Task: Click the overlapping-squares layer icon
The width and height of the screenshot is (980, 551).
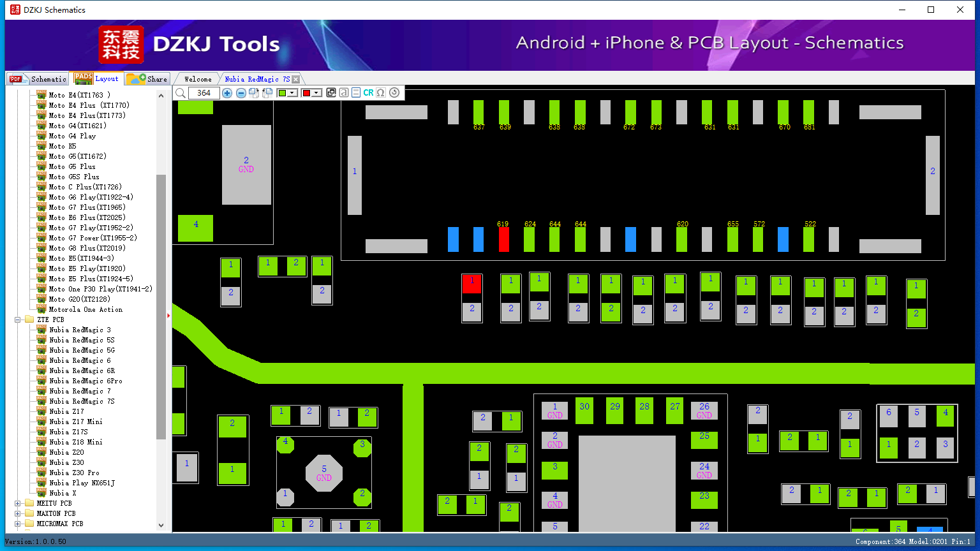Action: click(x=331, y=93)
